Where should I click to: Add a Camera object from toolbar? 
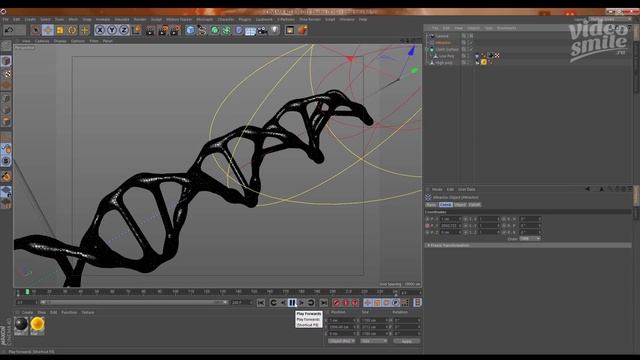pyautogui.click(x=262, y=30)
